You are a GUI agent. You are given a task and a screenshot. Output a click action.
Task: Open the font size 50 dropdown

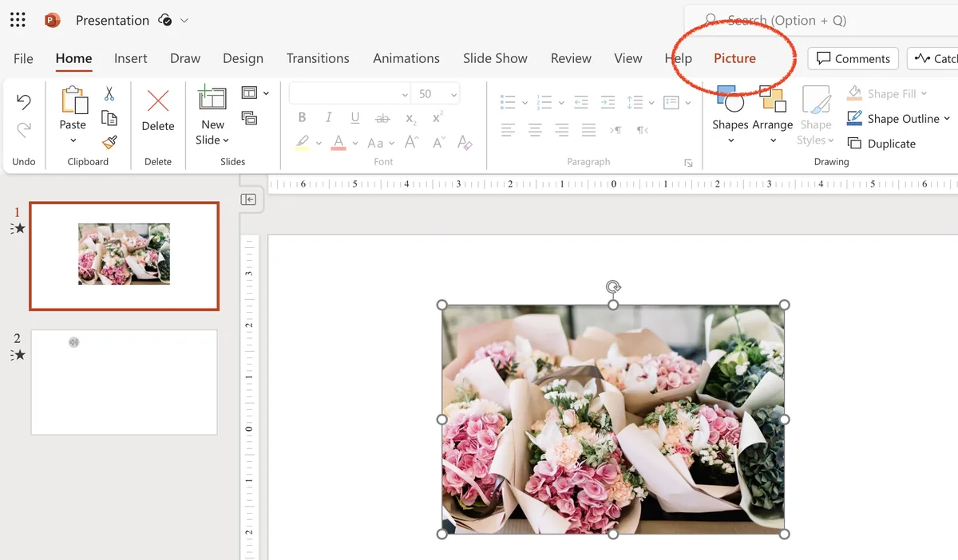(454, 94)
